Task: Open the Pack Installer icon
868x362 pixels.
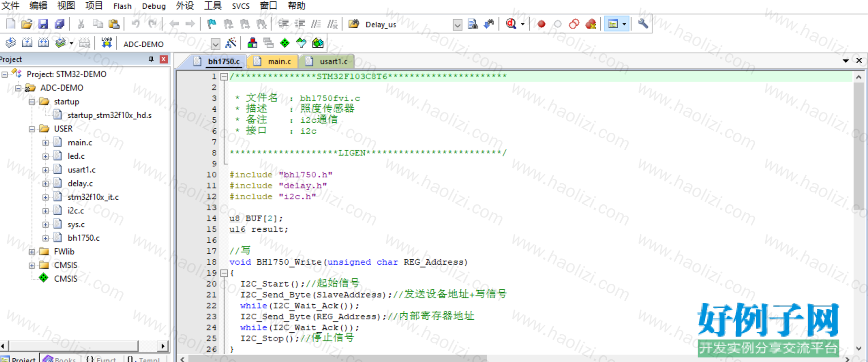Action: [318, 43]
